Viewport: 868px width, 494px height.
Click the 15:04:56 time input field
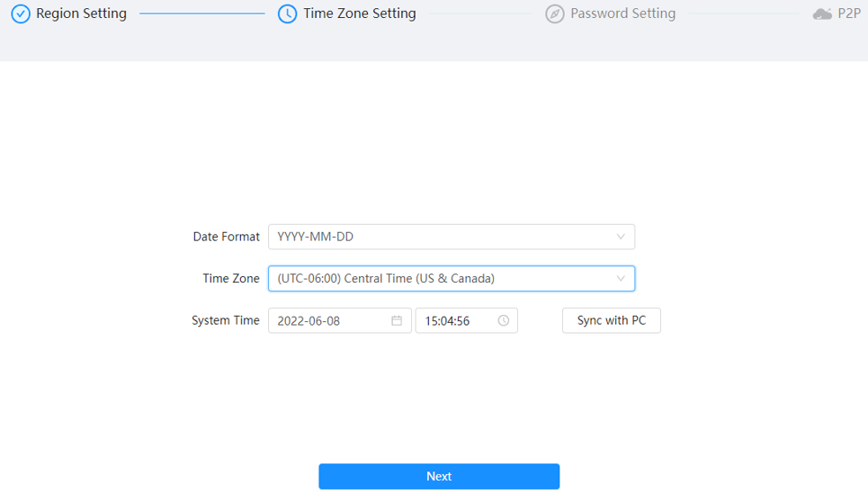click(467, 320)
